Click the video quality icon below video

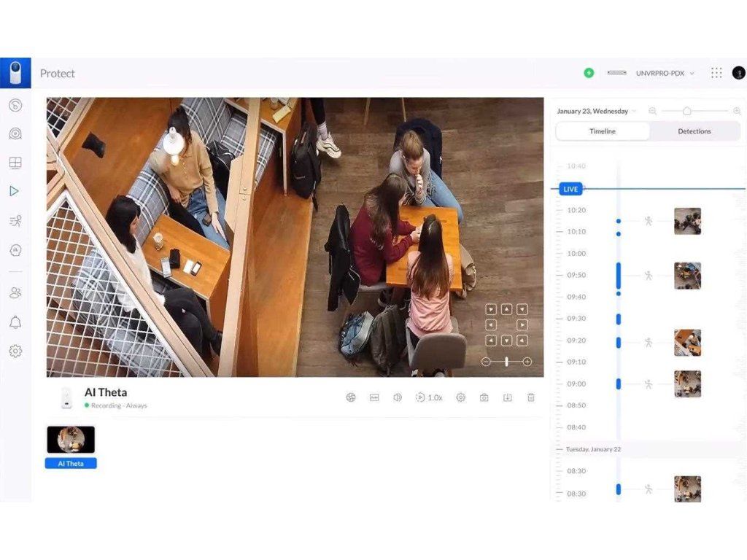374,397
